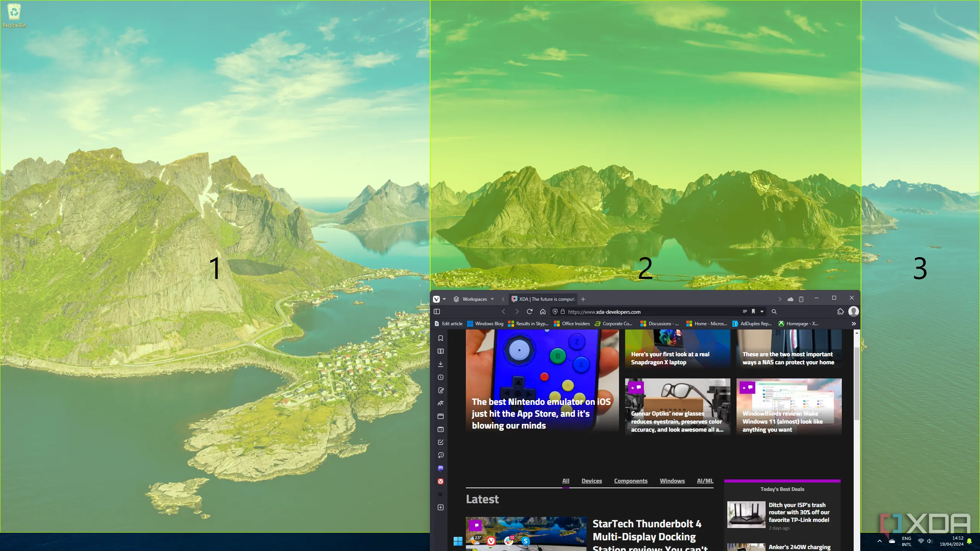This screenshot has width=980, height=551.
Task: Reload the current page
Action: [x=530, y=312]
